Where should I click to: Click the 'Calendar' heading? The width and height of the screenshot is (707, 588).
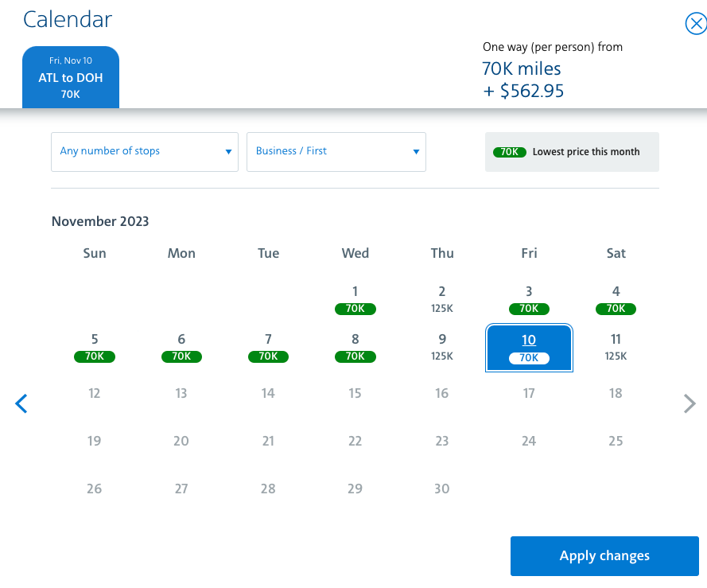68,19
